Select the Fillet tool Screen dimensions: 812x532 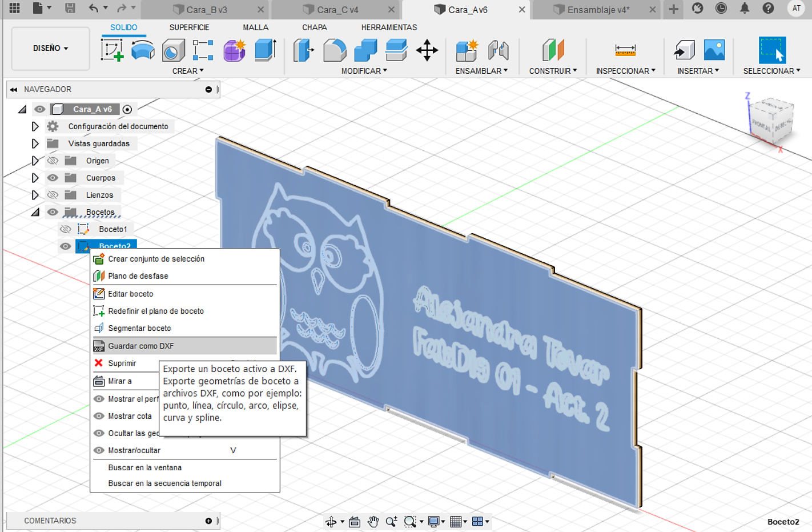click(x=335, y=50)
